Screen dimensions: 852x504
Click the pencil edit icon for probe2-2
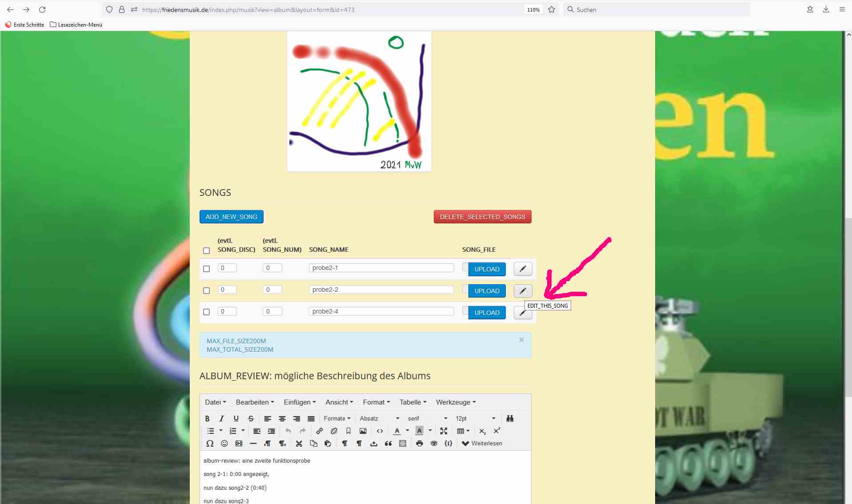pyautogui.click(x=523, y=291)
